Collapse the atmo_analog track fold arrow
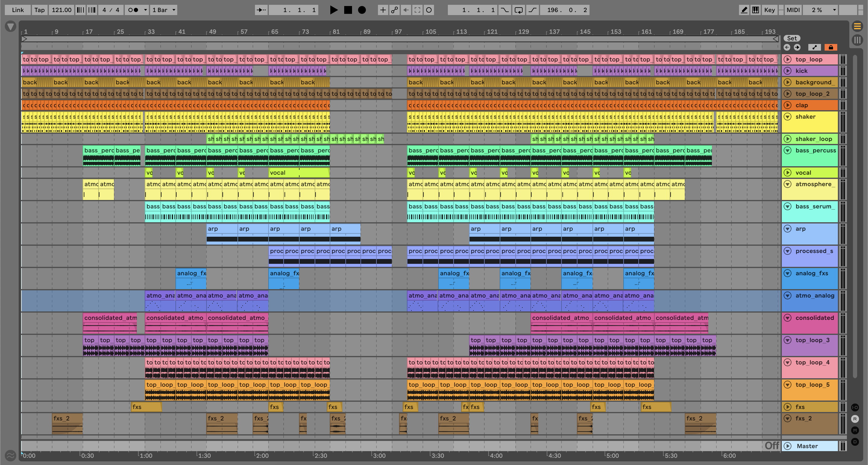Image resolution: width=868 pixels, height=465 pixels. pos(788,295)
